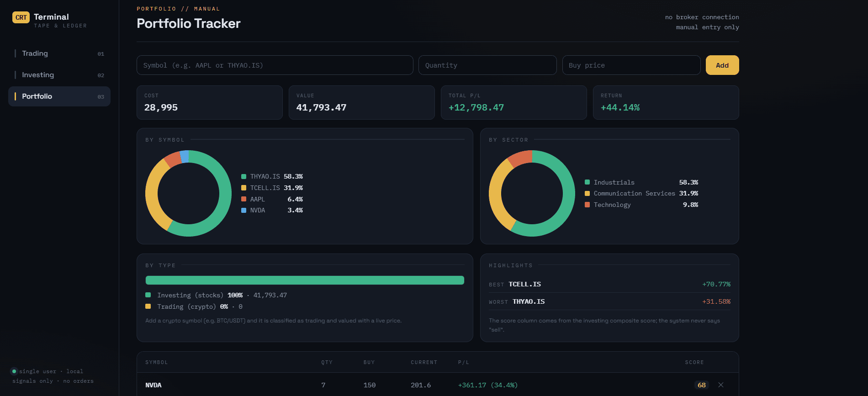Click the yellow TCELL.IS legend swatch
The image size is (868, 396).
coord(243,188)
